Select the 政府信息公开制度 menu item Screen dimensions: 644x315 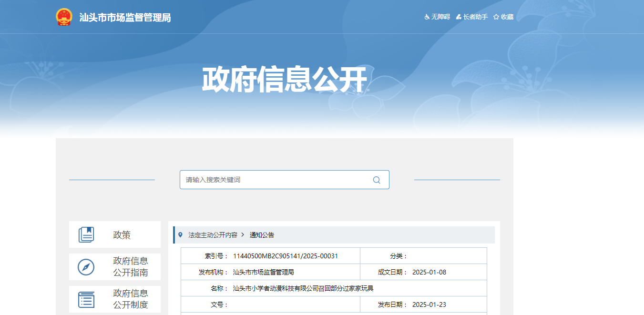click(x=130, y=299)
